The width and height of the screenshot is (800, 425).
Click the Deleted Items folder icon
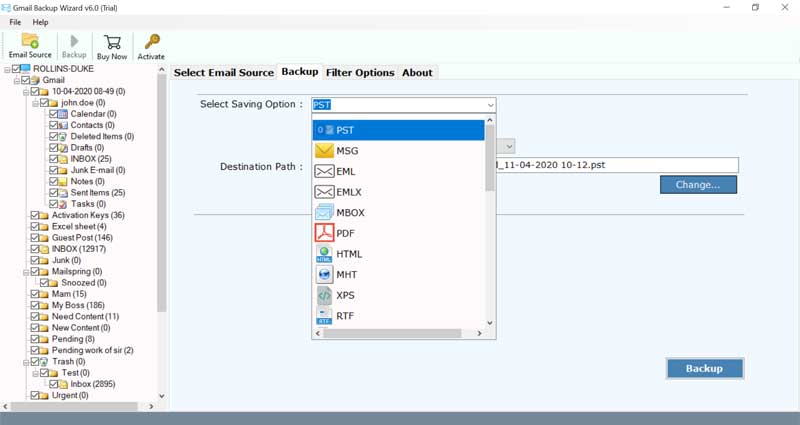(x=63, y=136)
